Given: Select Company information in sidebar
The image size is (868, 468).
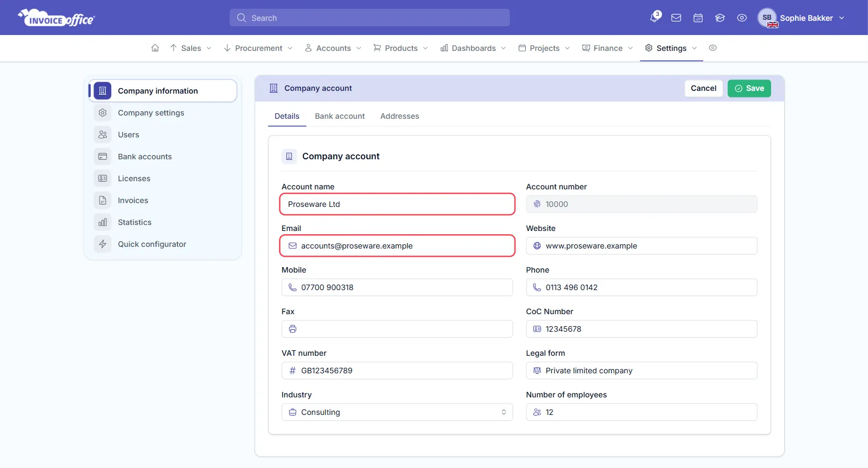Looking at the screenshot, I should (163, 91).
